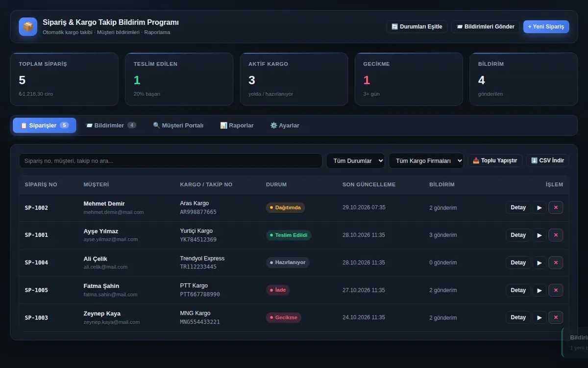Select the Ayarlar tab
This screenshot has width=588, height=368.
pyautogui.click(x=285, y=126)
